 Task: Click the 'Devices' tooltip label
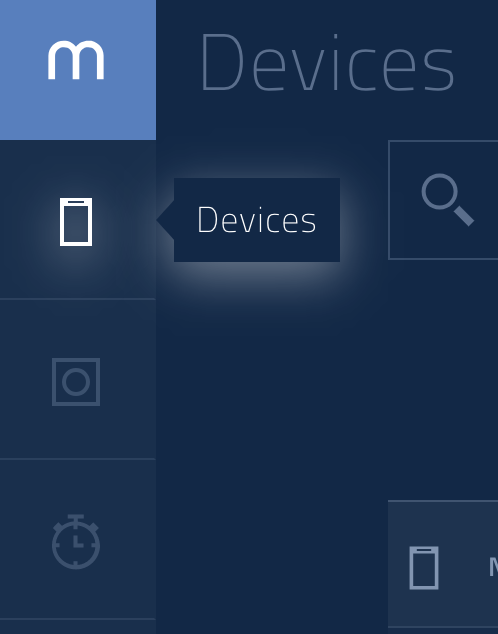coord(256,220)
